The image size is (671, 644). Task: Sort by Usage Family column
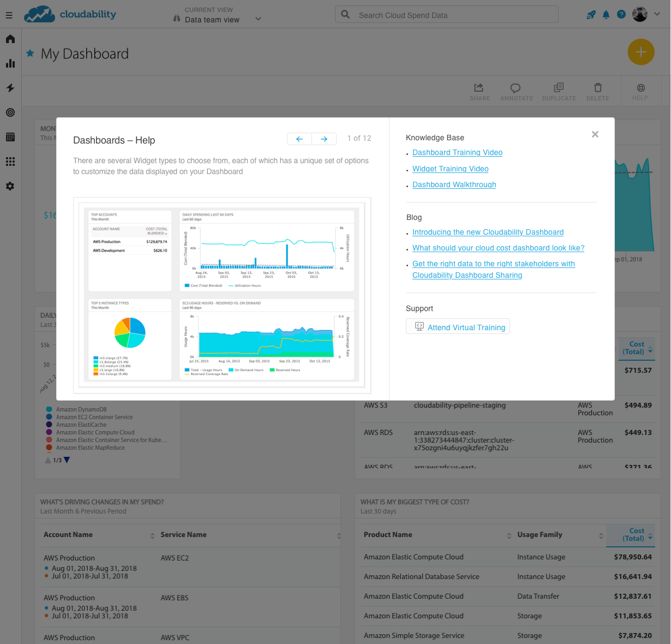coord(560,535)
